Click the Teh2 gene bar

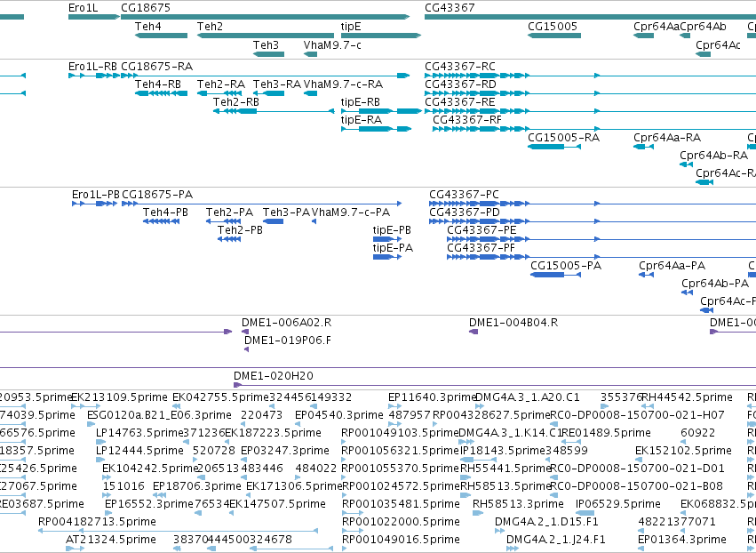click(x=266, y=36)
